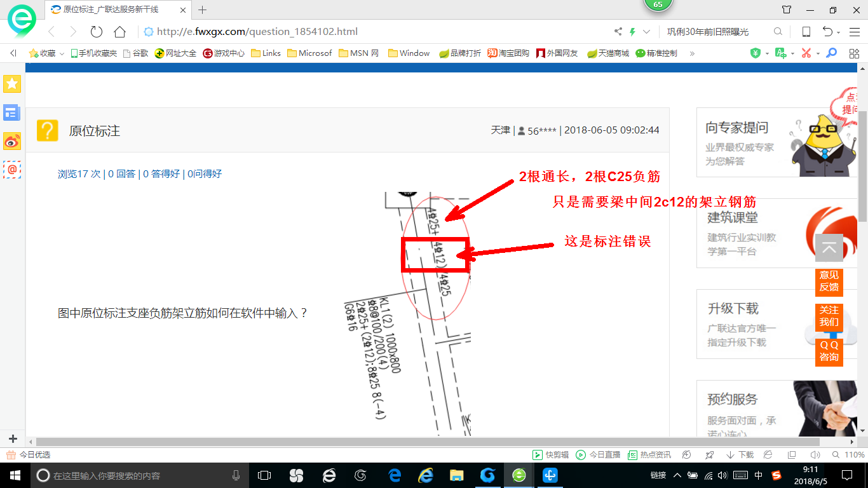Screen dimensions: 868x488
Task: Expand the address bar dropdown arrow
Action: (x=647, y=32)
